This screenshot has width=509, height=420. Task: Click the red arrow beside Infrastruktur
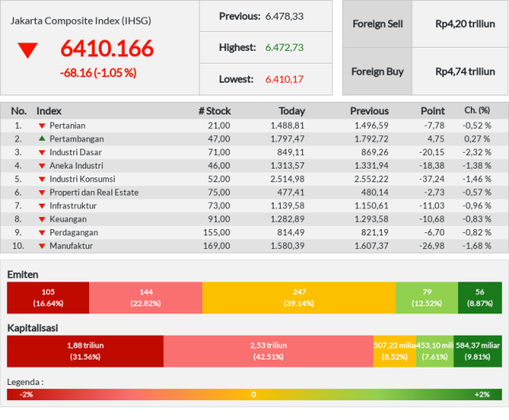42,206
